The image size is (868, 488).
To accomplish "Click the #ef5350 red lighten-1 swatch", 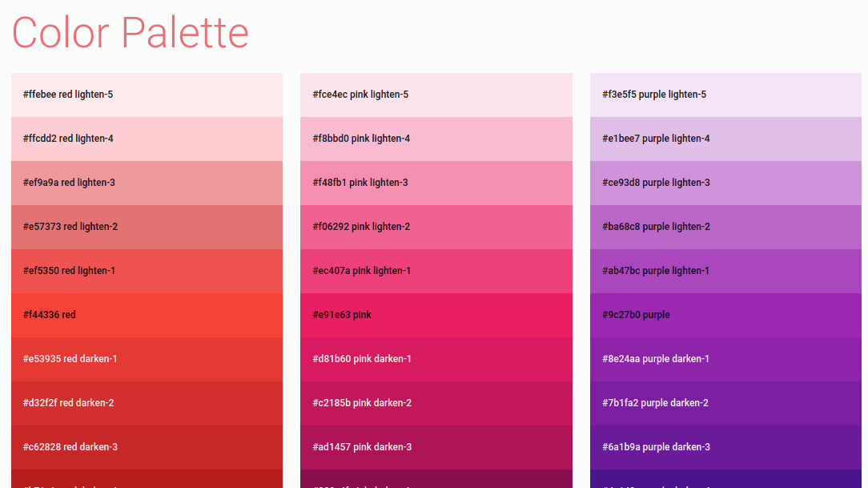I will coord(147,271).
